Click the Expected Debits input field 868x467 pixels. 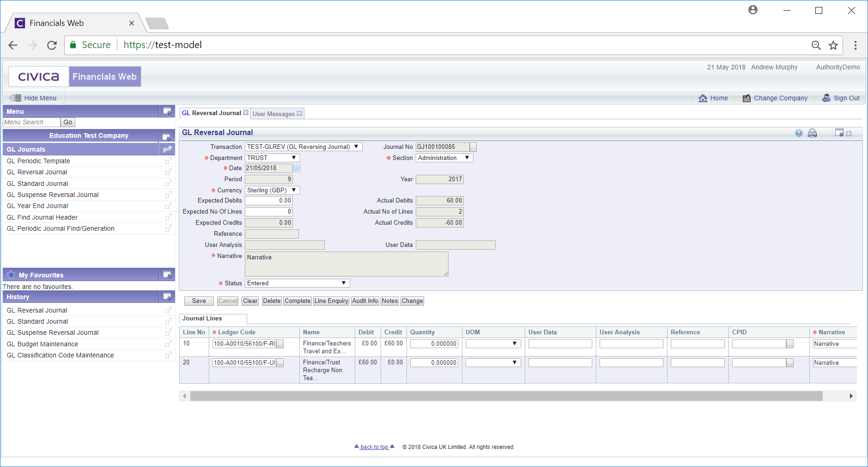(x=269, y=201)
